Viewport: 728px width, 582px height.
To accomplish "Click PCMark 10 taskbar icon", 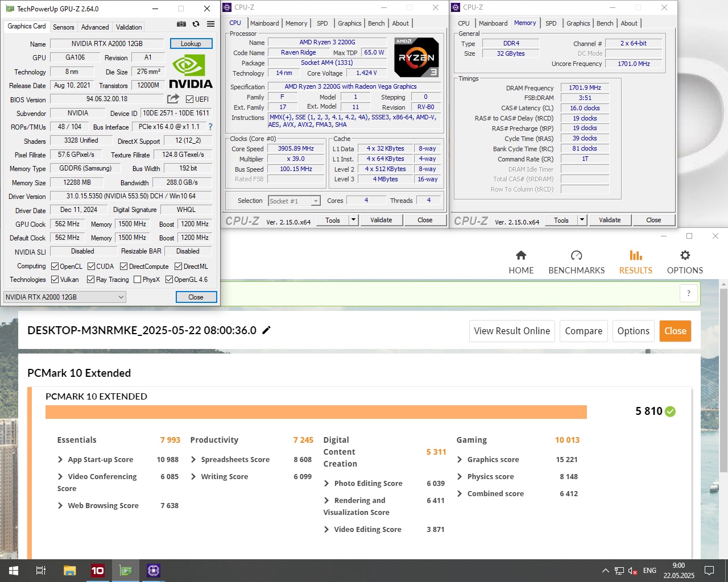I will point(98,570).
